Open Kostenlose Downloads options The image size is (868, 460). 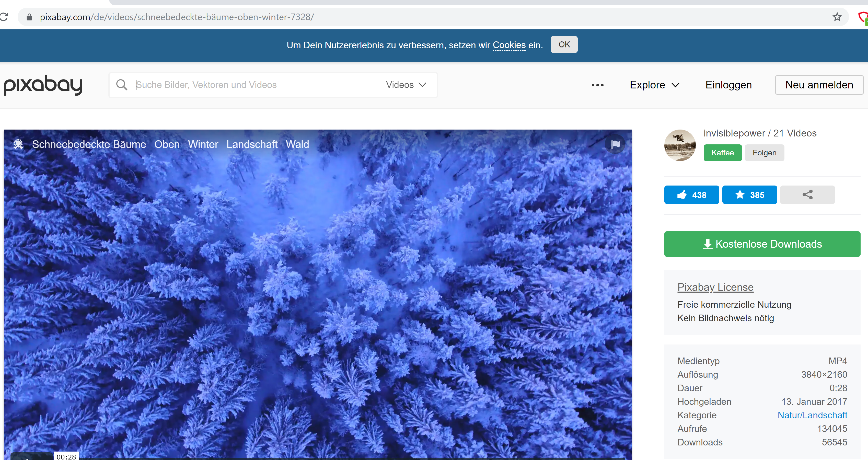coord(762,244)
